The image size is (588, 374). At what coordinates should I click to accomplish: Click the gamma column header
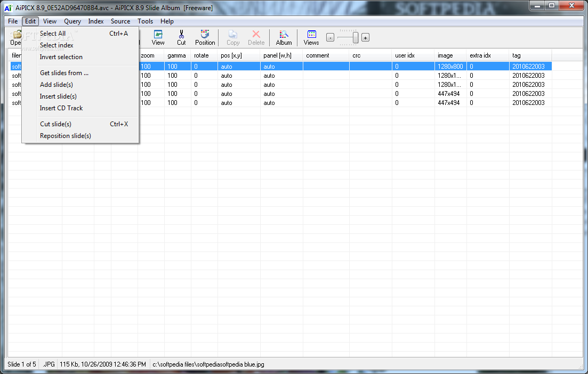(178, 55)
